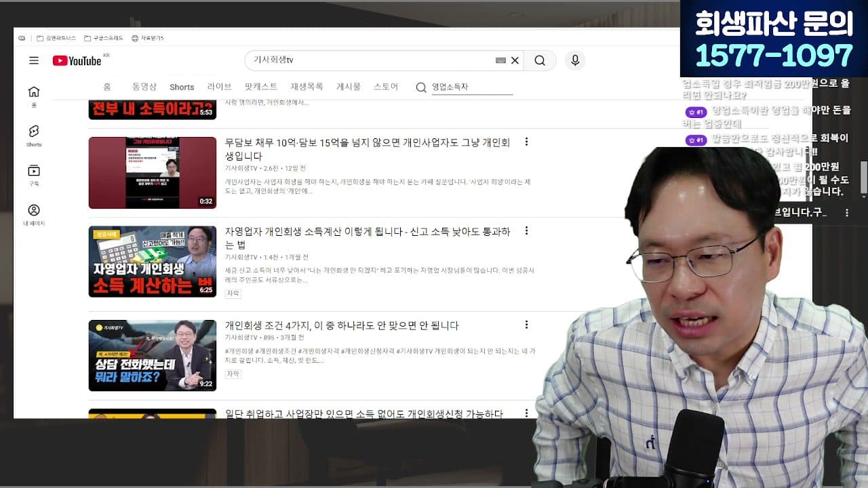Screen dimensions: 868x488
Task: Go to Home in the sidebar
Action: tap(34, 96)
